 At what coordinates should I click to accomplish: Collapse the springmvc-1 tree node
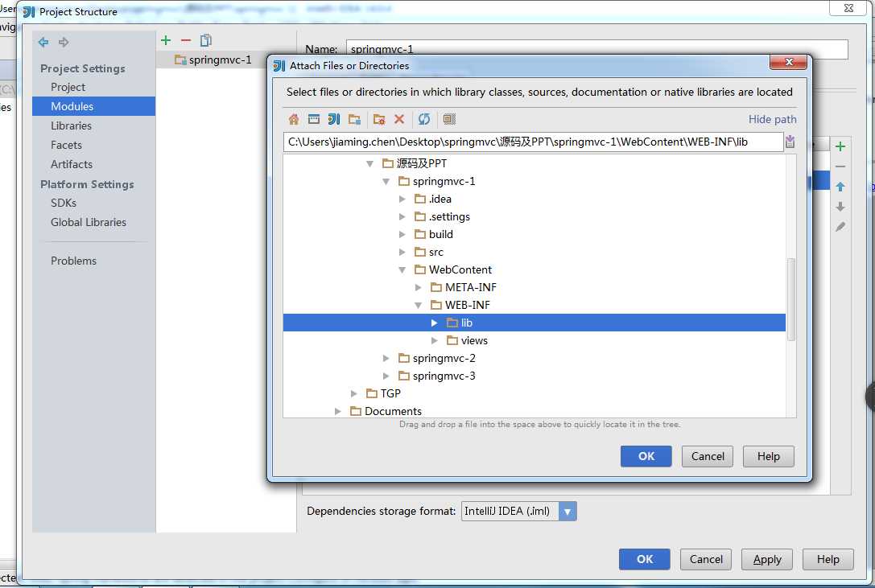click(x=386, y=181)
